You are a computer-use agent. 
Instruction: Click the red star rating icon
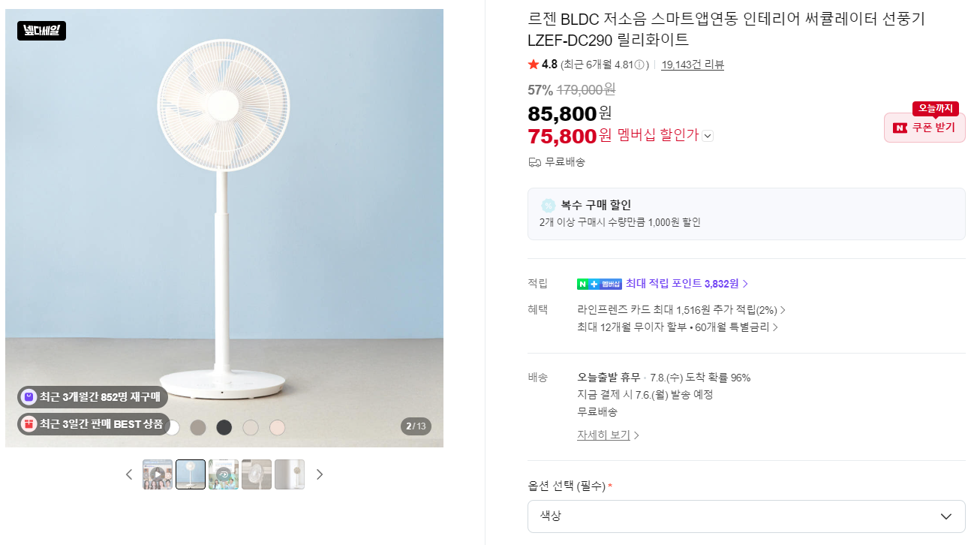[x=534, y=65]
